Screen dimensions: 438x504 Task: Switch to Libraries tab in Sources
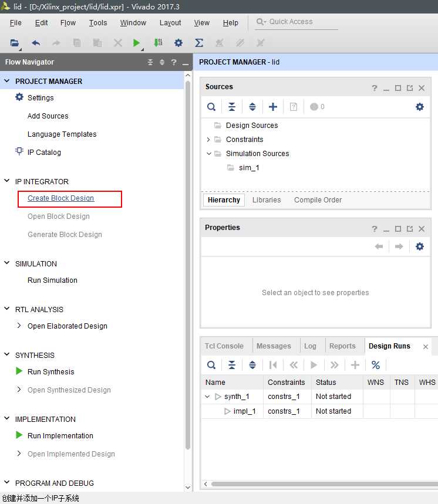(x=267, y=200)
